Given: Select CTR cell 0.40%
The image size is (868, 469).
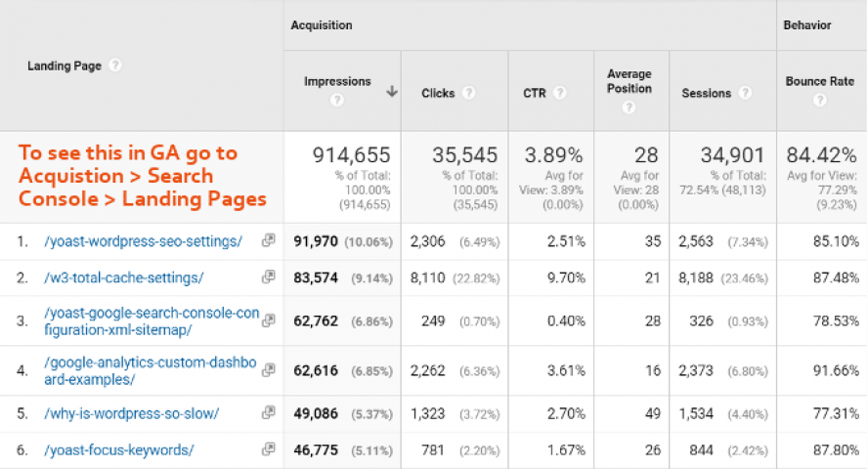Looking at the screenshot, I should (x=566, y=321).
